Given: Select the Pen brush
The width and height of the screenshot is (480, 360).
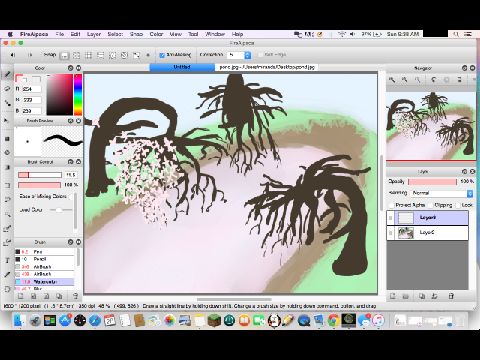Looking at the screenshot, I should pyautogui.click(x=44, y=252).
